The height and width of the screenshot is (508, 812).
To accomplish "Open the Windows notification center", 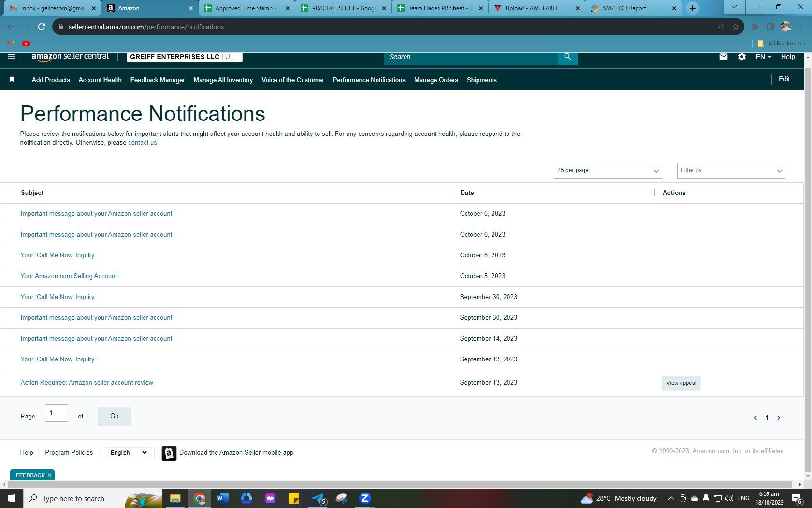I will click(x=797, y=498).
